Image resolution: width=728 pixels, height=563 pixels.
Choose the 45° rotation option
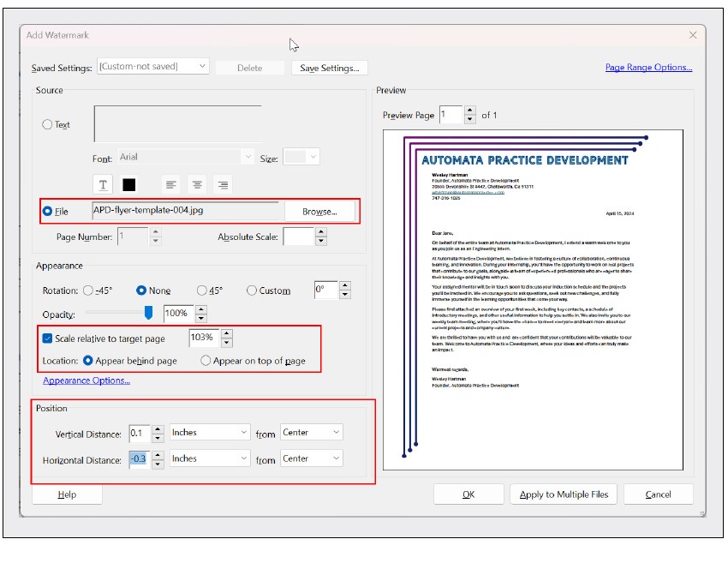click(202, 290)
